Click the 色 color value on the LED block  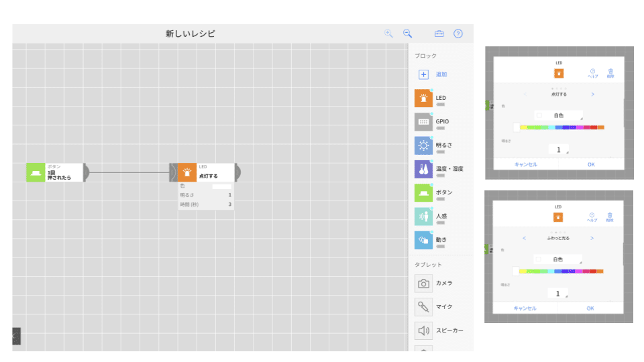(222, 186)
